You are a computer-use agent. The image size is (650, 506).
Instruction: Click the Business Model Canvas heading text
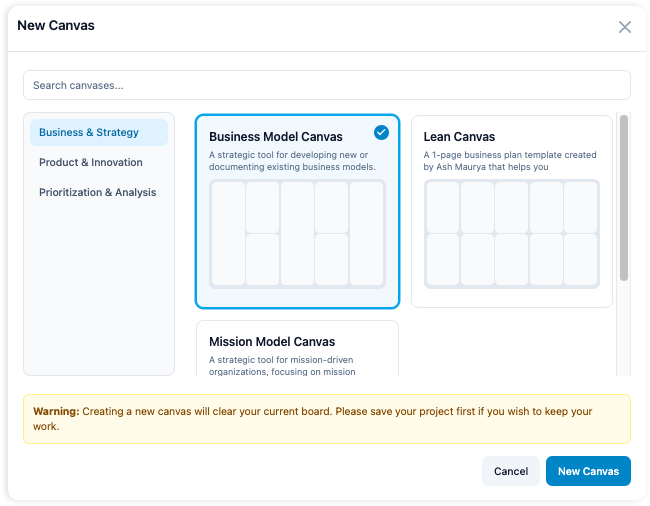pyautogui.click(x=275, y=137)
